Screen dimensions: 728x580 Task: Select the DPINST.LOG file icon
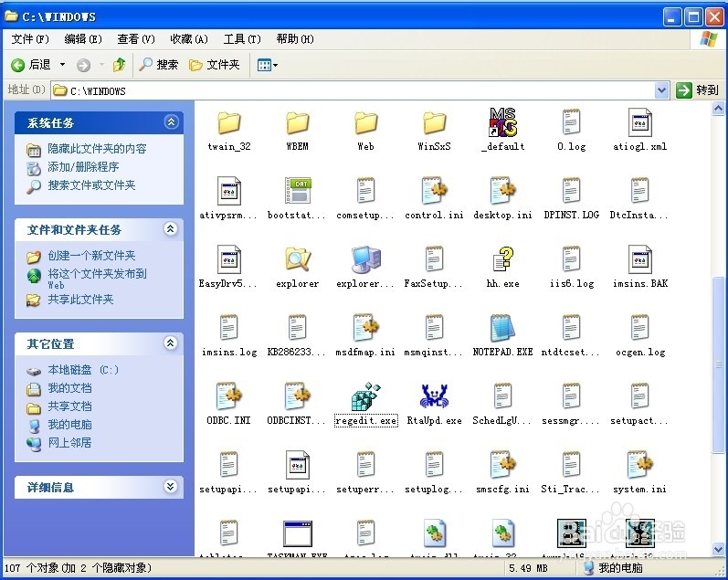pos(572,191)
